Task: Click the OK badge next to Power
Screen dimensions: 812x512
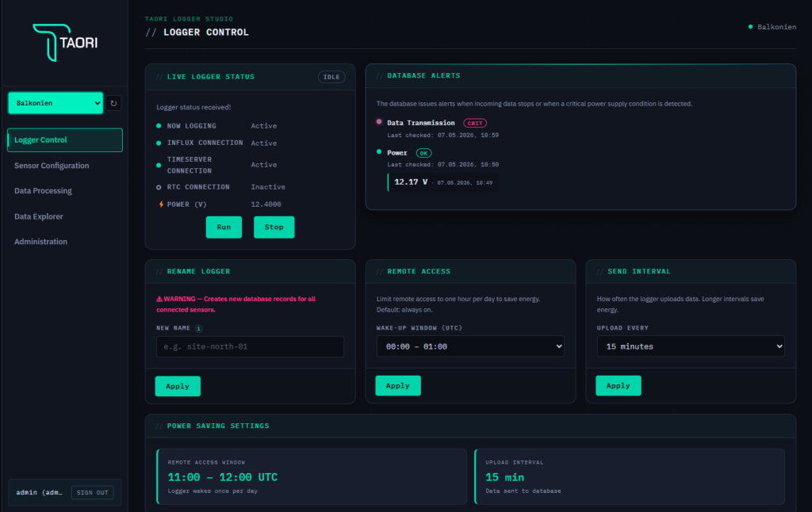Action: (423, 153)
